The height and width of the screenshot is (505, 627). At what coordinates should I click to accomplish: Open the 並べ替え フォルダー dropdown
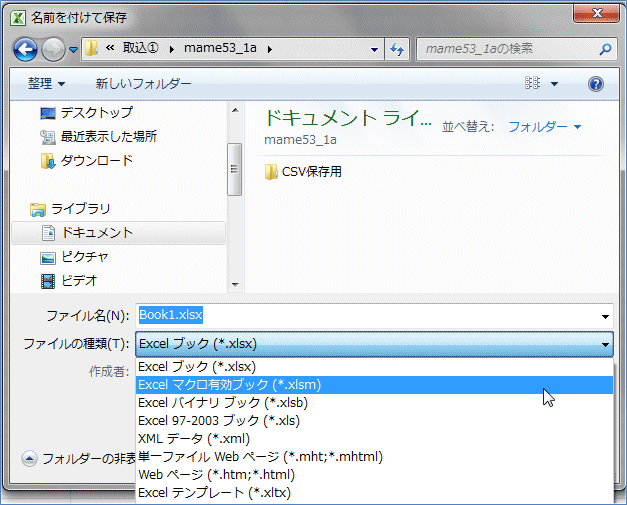(x=544, y=127)
